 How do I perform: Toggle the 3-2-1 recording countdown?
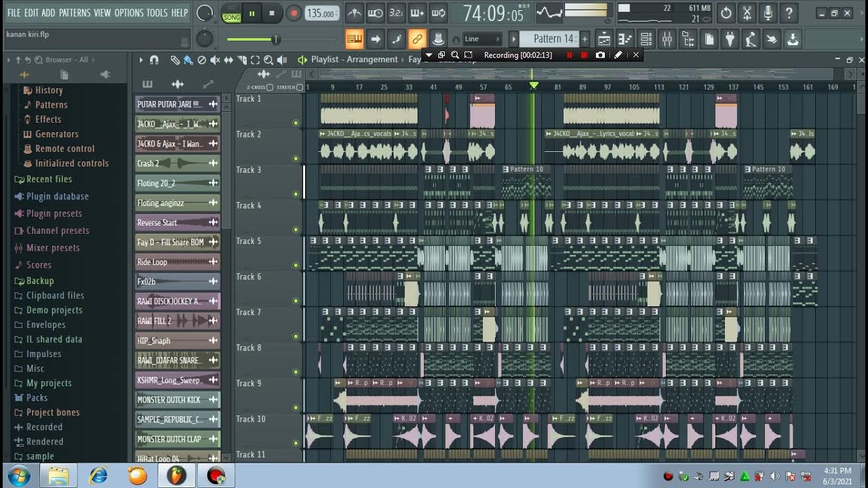396,13
